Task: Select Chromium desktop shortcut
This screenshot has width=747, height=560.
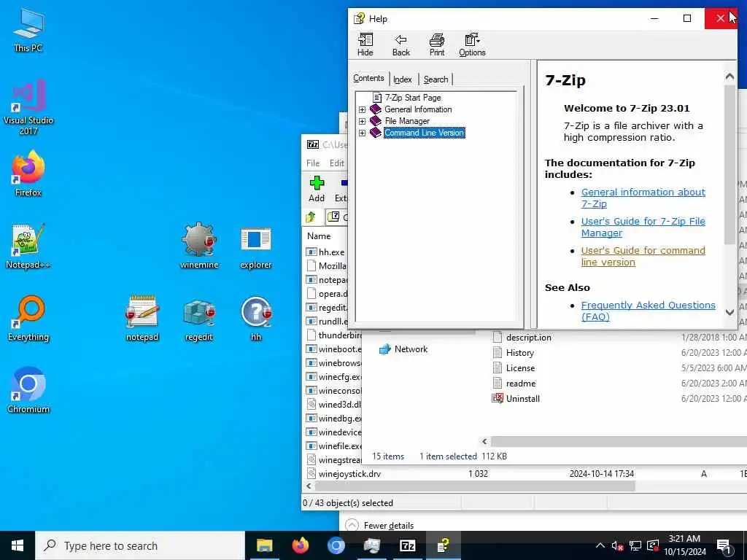Action: click(x=28, y=391)
